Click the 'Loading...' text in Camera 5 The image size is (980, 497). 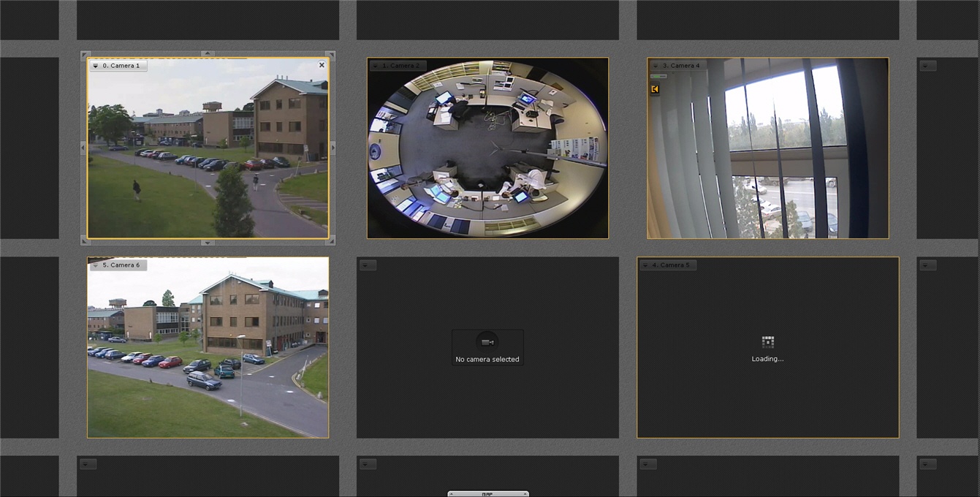point(767,359)
